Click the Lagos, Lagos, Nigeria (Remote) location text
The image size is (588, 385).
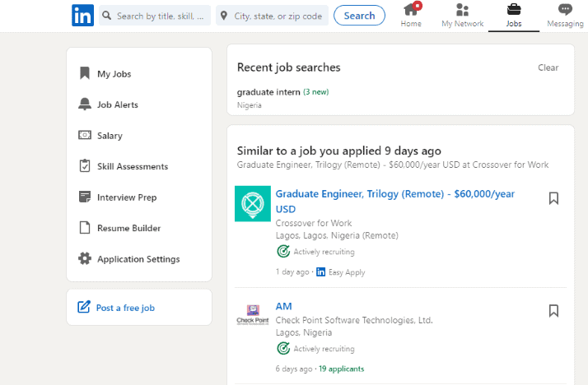click(337, 235)
